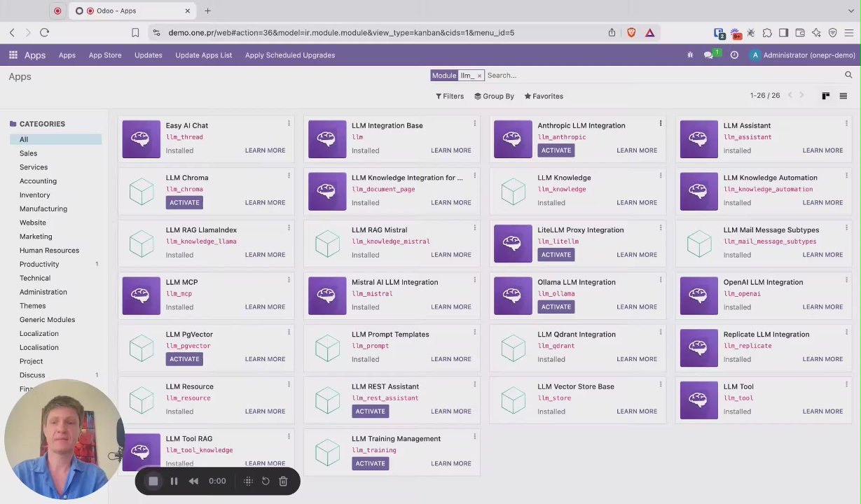Activate the LLM PgVector module

(184, 359)
